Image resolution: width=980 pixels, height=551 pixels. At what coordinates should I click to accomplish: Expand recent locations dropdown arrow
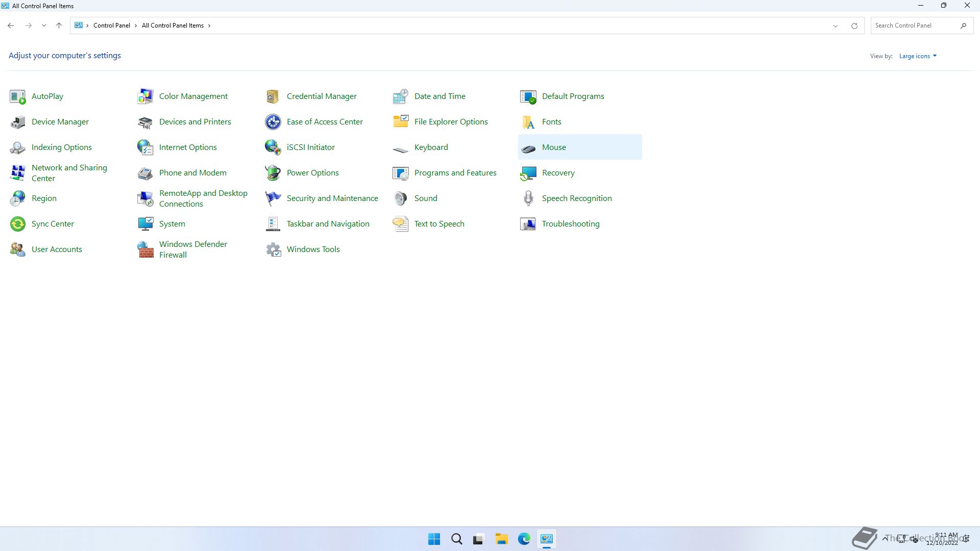44,26
